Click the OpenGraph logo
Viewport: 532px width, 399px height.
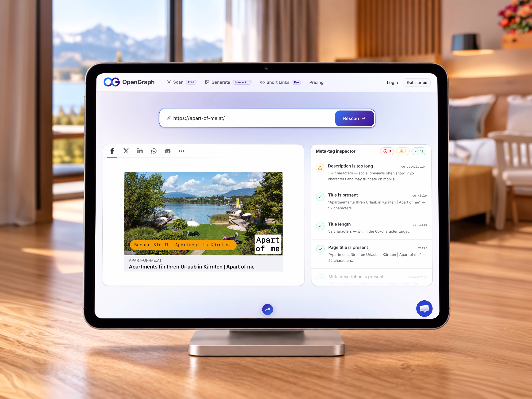pos(129,82)
